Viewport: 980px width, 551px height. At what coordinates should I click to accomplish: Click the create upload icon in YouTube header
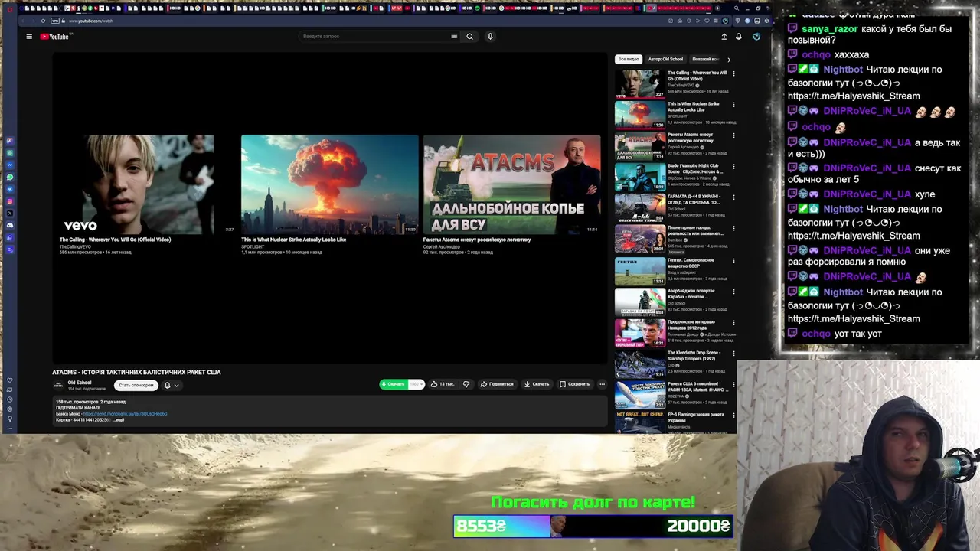(724, 37)
